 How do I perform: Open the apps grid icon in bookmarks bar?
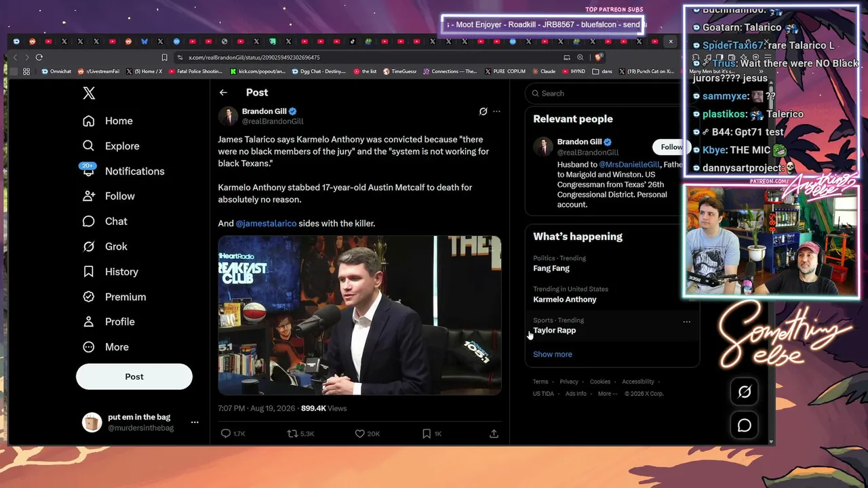click(x=26, y=71)
